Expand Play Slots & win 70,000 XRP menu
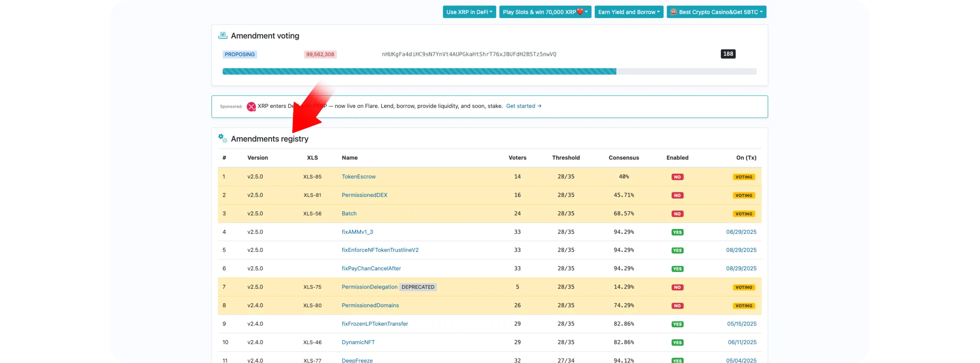The image size is (980, 363). [x=545, y=12]
